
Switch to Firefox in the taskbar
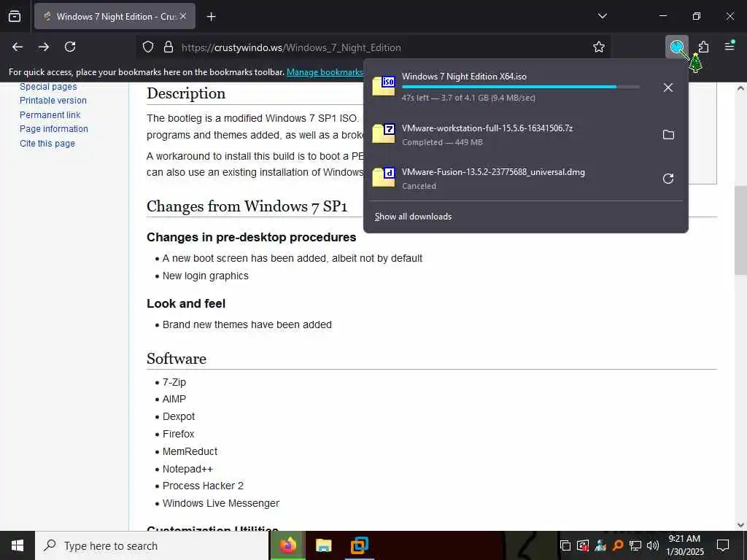coord(288,545)
